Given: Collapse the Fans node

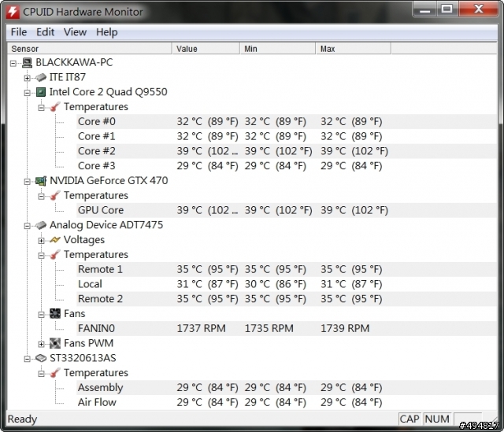Looking at the screenshot, I should (42, 315).
